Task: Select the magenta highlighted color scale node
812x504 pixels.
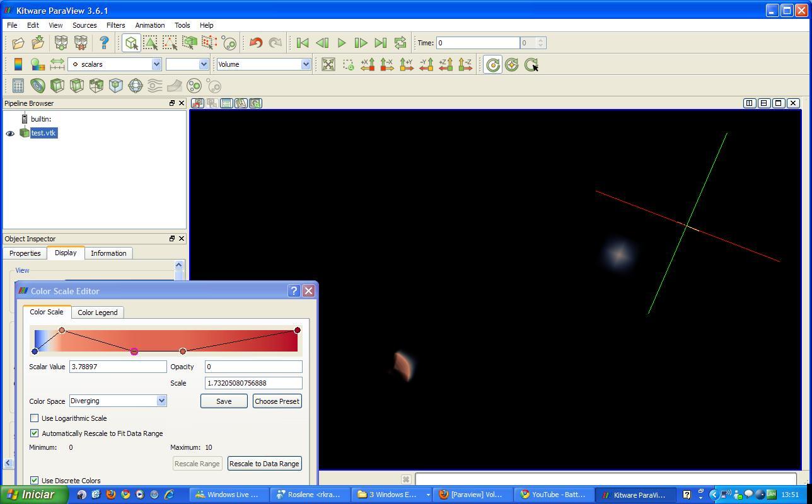Action: pos(134,352)
